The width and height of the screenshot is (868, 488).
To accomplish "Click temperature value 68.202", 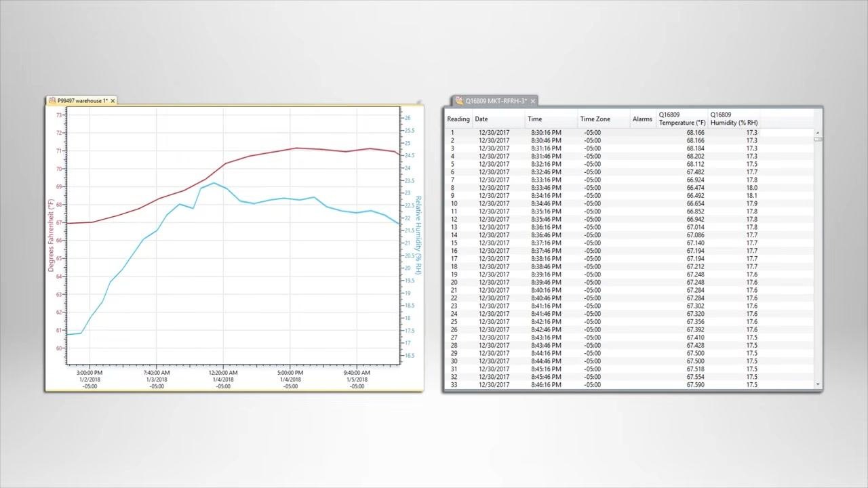I will point(695,157).
